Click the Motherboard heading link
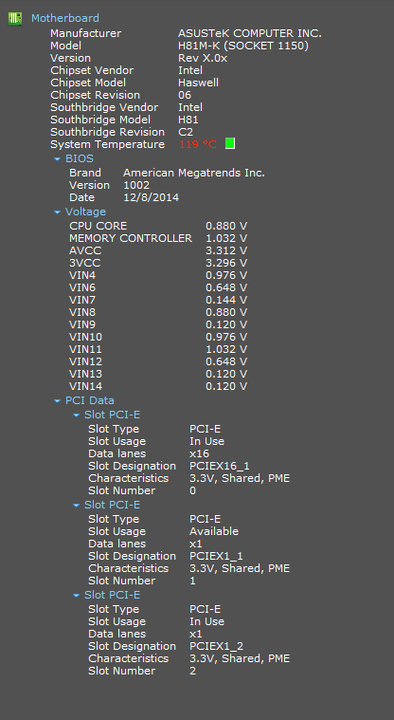 point(65,18)
